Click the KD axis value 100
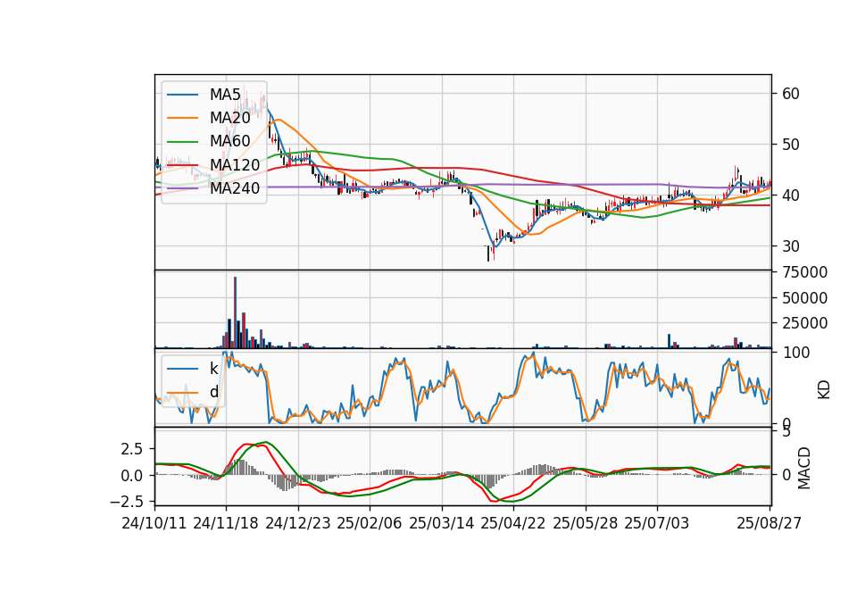This screenshot has height=616, width=857. point(795,353)
